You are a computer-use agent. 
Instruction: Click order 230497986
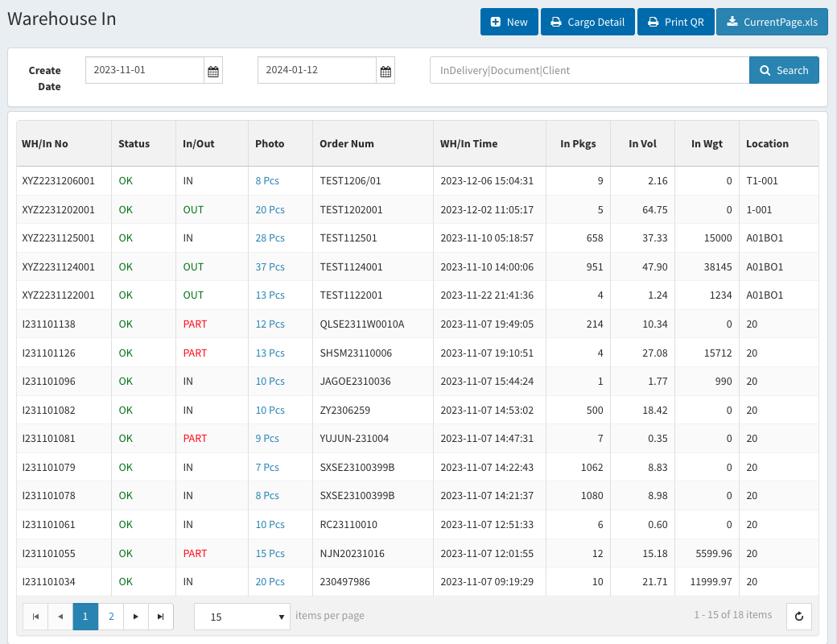click(344, 581)
